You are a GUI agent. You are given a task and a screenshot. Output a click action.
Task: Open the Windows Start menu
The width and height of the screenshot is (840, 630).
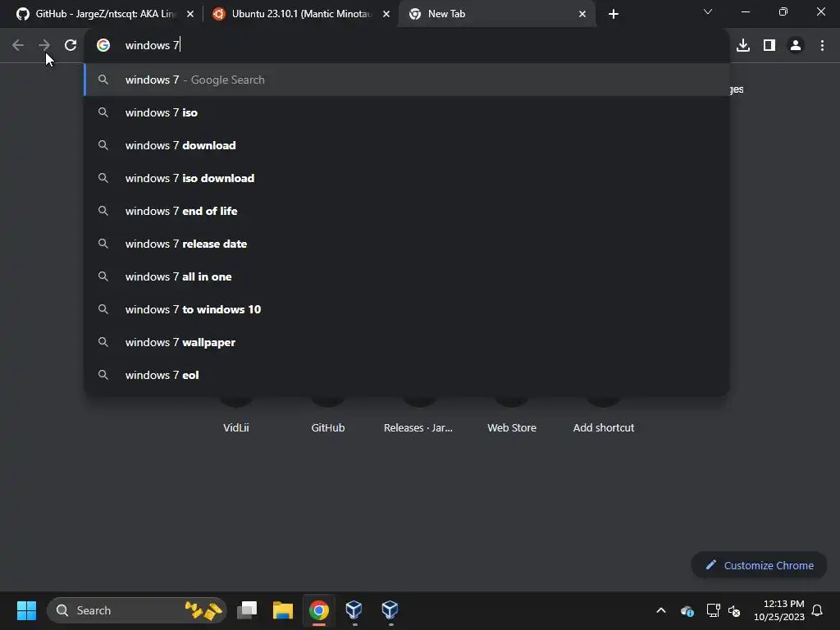click(26, 610)
